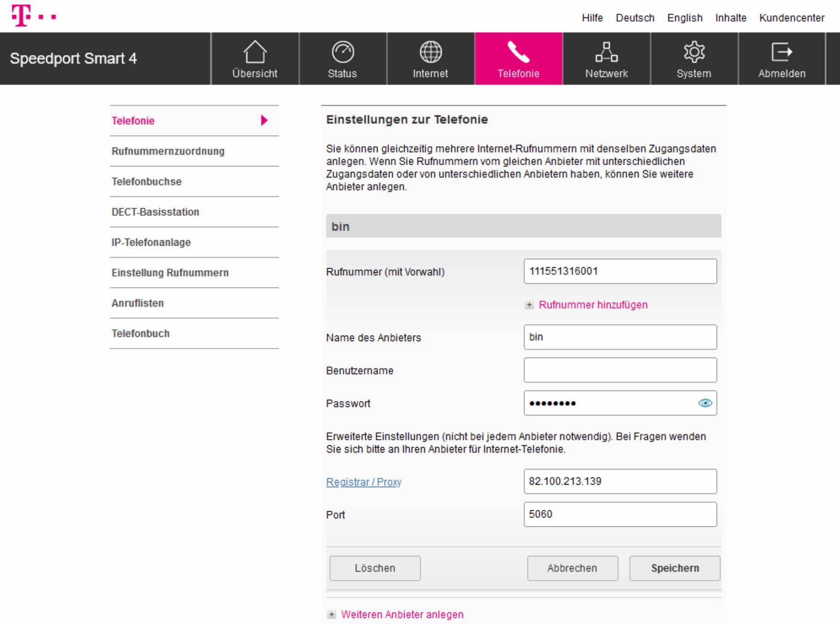Click the Löschen button
The width and height of the screenshot is (840, 624).
point(375,569)
